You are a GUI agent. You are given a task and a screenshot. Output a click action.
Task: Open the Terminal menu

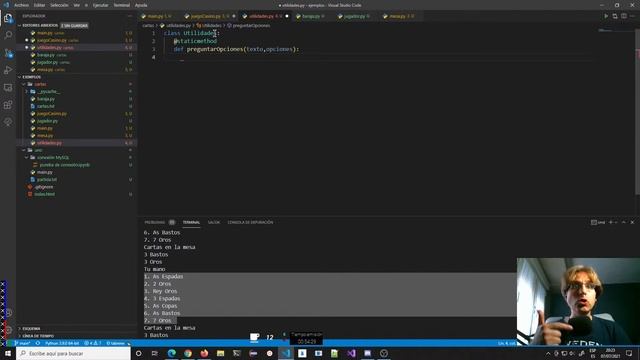point(122,5)
